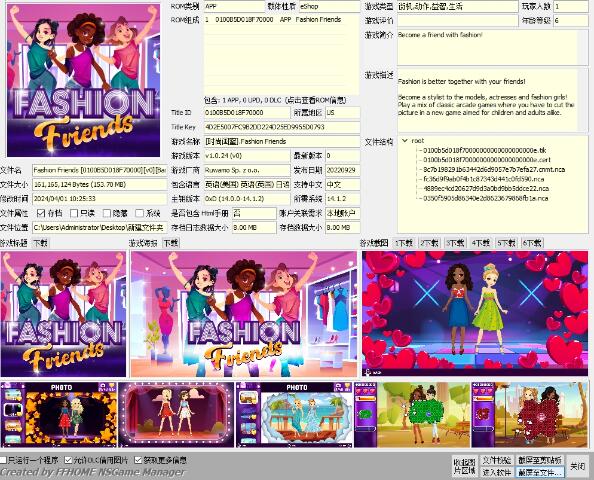Select the 0100b5d018f70000...e.cert file entry

click(x=487, y=159)
